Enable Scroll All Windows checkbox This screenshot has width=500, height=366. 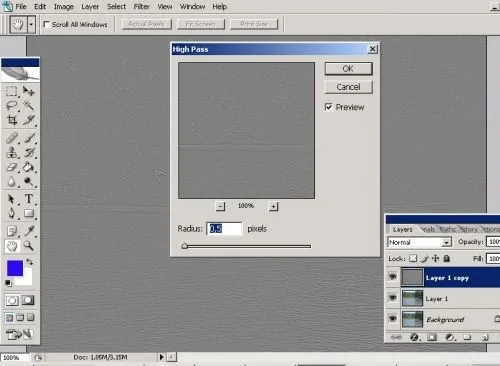47,24
